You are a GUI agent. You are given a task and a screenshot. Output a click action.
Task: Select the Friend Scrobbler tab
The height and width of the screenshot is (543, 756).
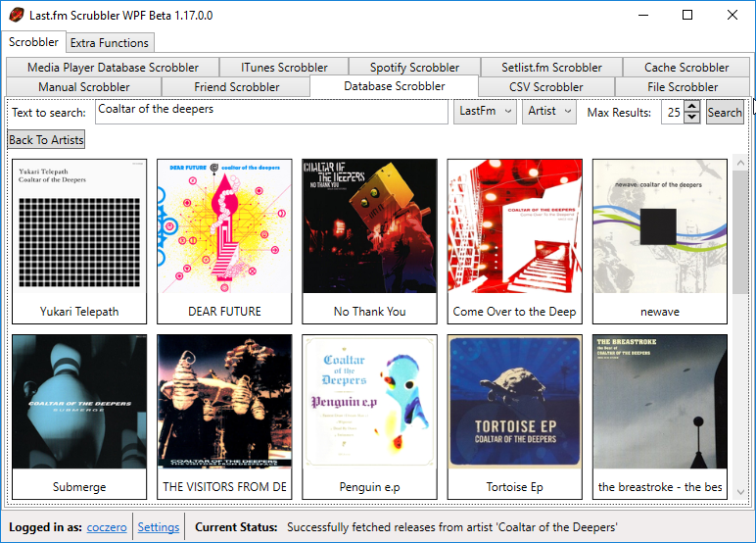point(236,87)
